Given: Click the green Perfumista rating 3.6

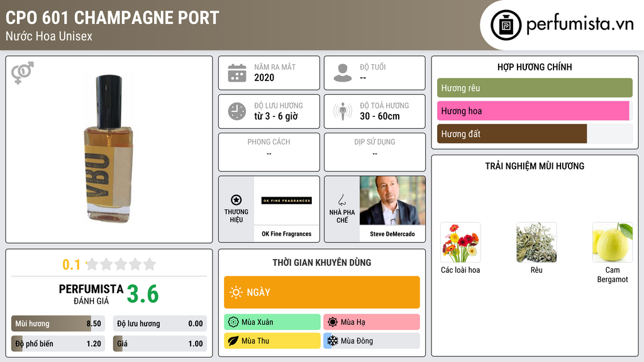Looking at the screenshot, I should click(x=143, y=294).
